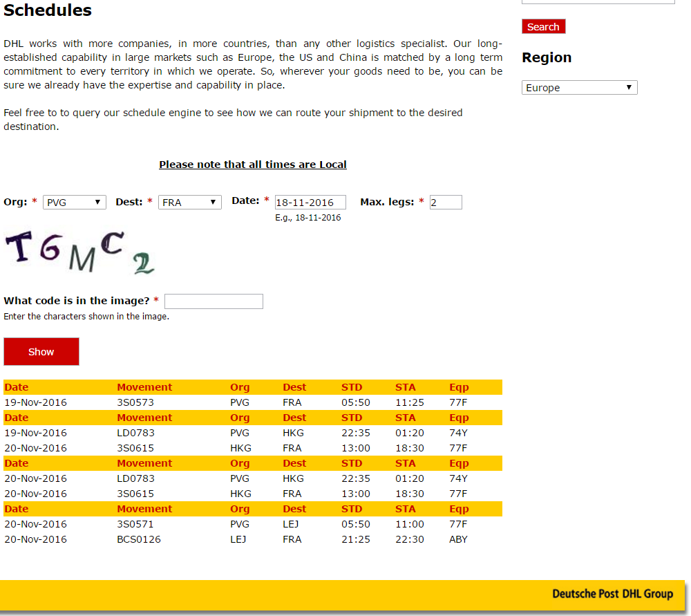This screenshot has height=616, width=691.
Task: Click 'E.g., 18-11-2016' hint text
Action: click(308, 217)
